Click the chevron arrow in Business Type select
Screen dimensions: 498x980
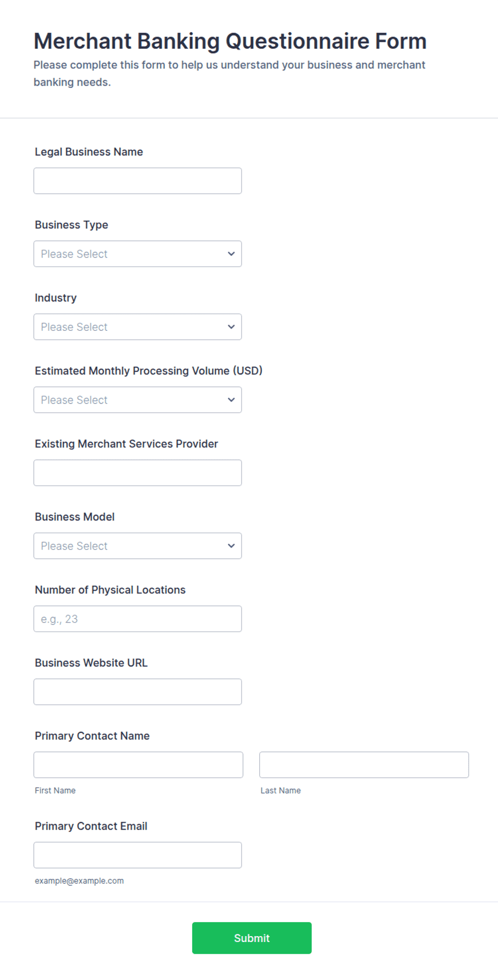click(231, 254)
